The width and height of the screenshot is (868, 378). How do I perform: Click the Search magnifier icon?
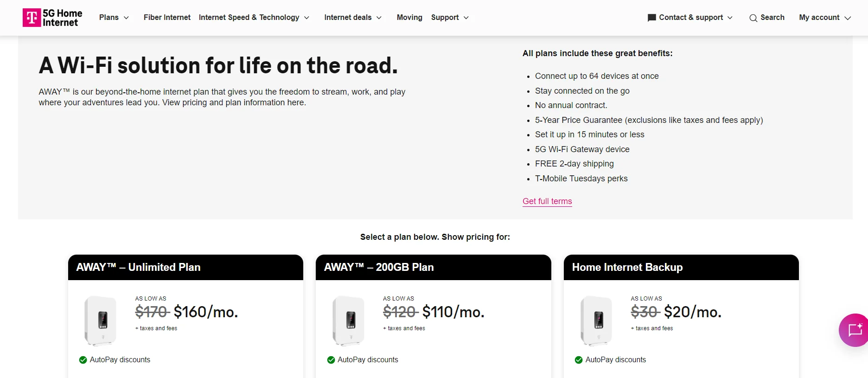(753, 18)
